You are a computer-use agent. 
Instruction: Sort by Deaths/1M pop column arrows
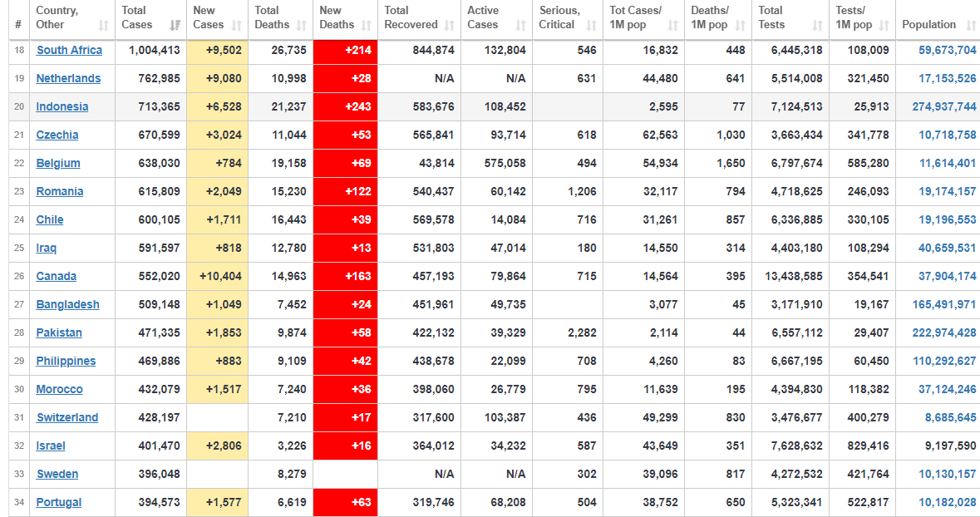pos(740,26)
